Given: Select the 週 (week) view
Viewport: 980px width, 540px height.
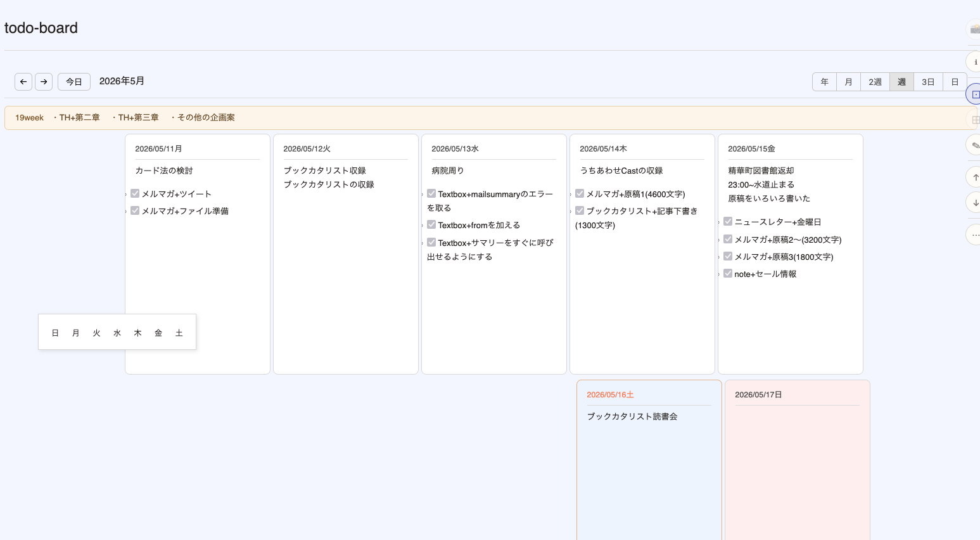Looking at the screenshot, I should [901, 82].
